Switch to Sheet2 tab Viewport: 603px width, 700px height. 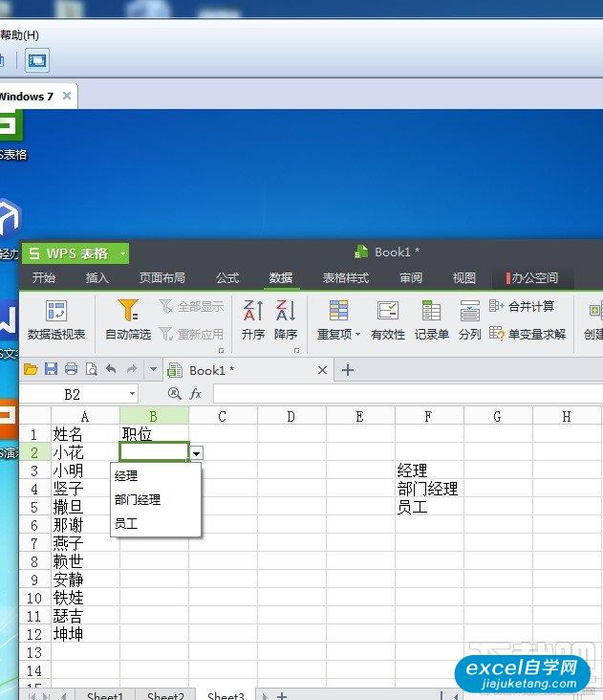click(165, 695)
